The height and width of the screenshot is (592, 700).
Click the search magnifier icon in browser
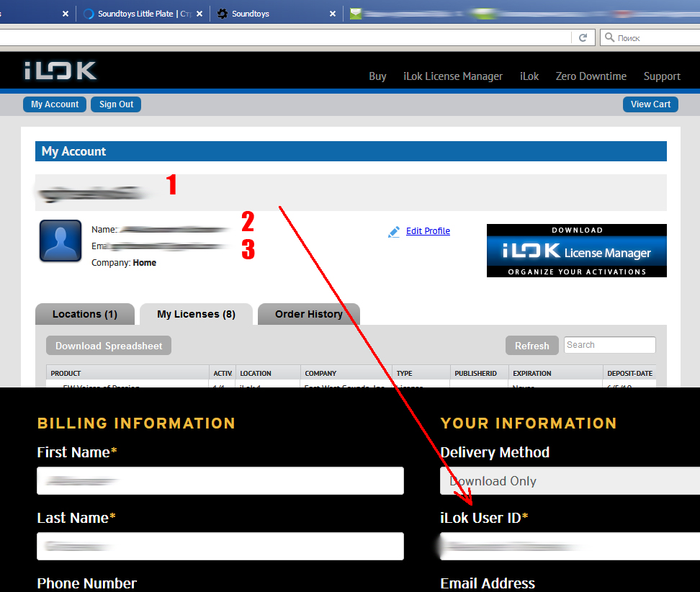(x=609, y=37)
